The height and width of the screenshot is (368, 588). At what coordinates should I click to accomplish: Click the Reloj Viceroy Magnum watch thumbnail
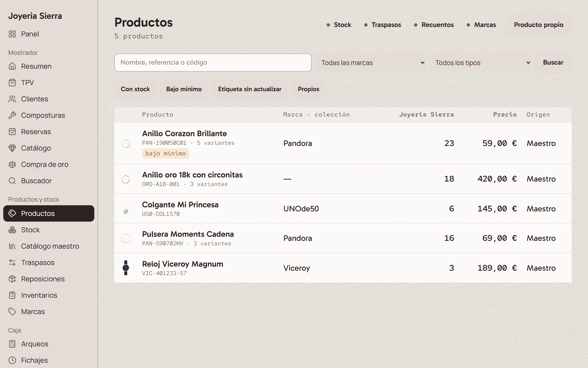click(x=126, y=268)
